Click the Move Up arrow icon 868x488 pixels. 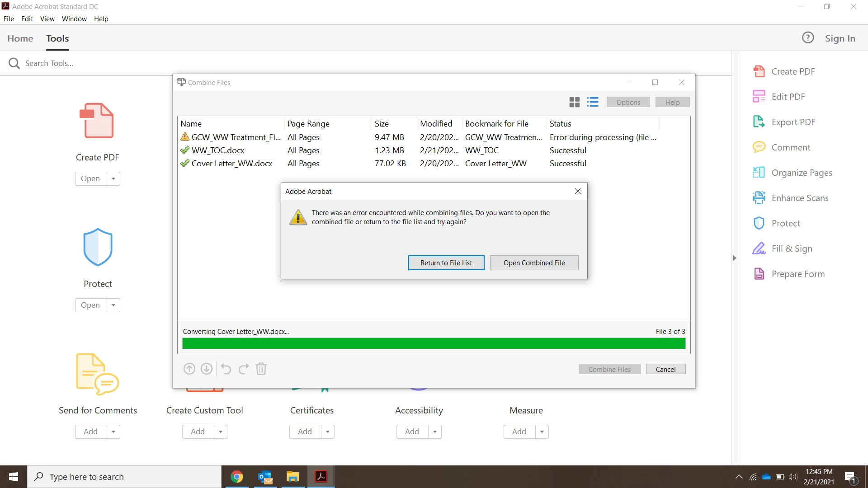click(189, 369)
